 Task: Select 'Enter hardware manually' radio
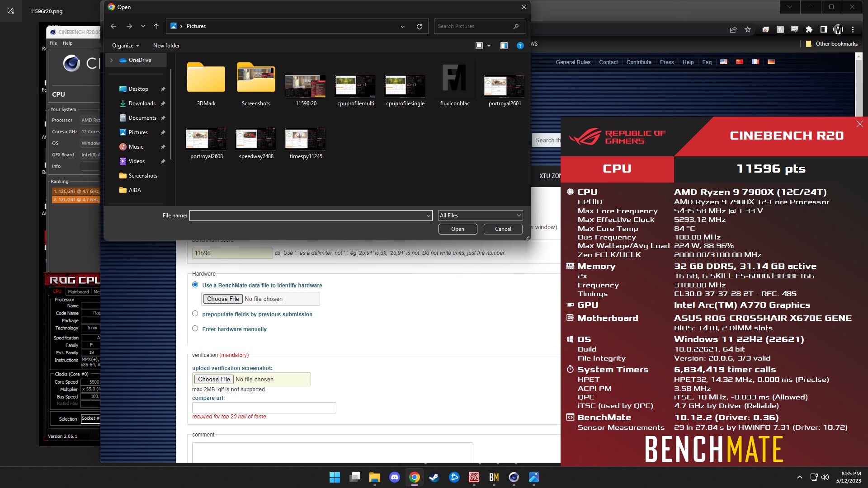195,328
